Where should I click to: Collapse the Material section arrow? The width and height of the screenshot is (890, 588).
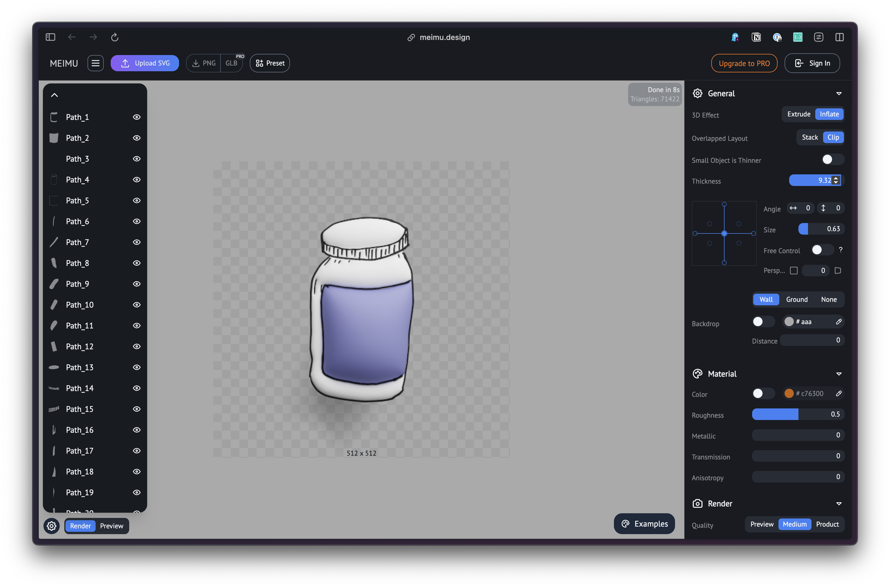[x=839, y=374]
